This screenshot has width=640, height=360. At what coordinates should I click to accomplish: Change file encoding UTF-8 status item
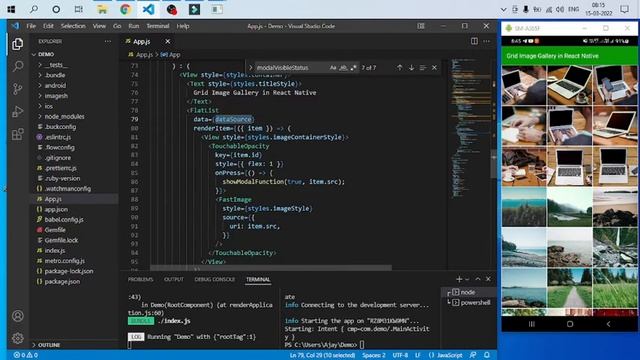(x=400, y=355)
